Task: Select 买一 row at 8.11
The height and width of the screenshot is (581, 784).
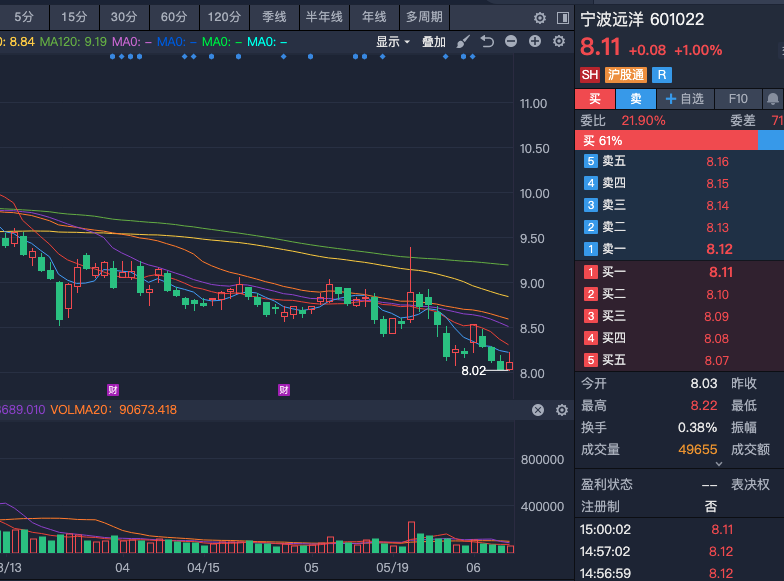Action: pos(680,272)
